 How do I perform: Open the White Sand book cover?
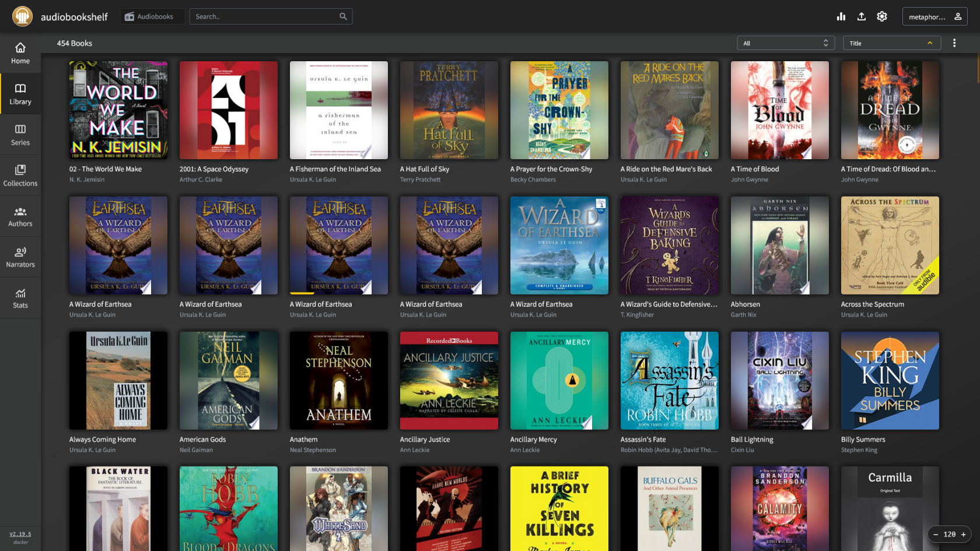(339, 508)
